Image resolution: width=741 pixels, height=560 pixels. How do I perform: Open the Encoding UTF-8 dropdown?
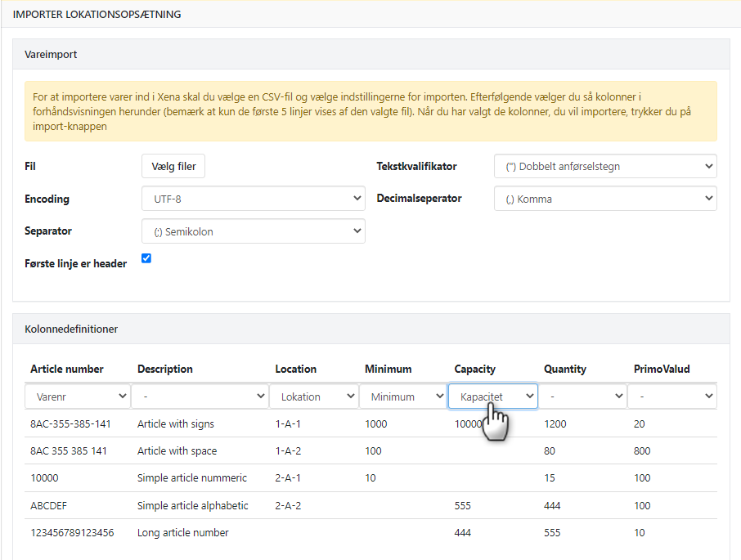point(253,199)
